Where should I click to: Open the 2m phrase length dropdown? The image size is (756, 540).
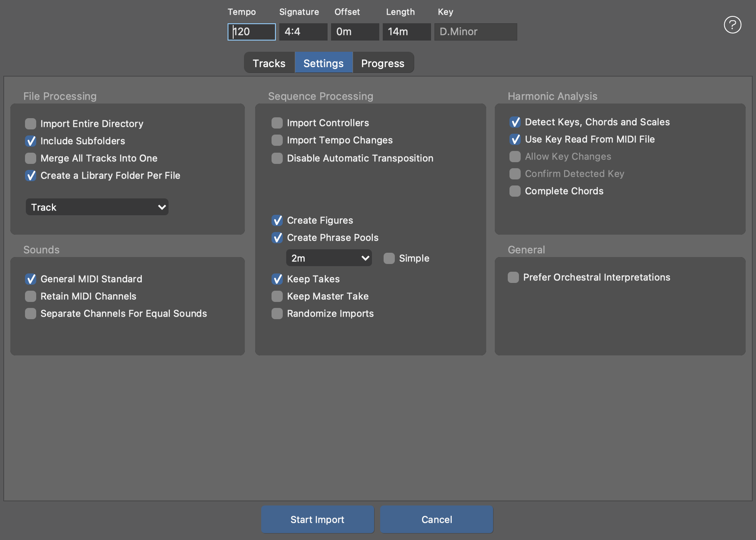[x=329, y=258]
